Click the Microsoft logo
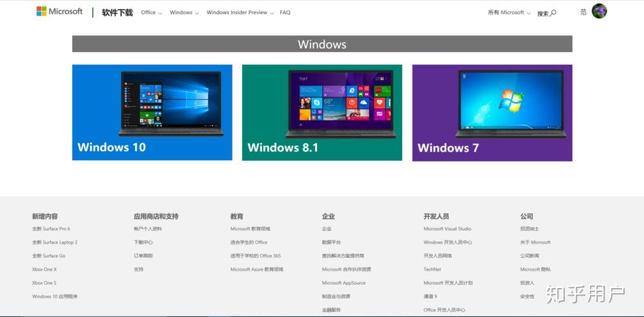 [59, 12]
